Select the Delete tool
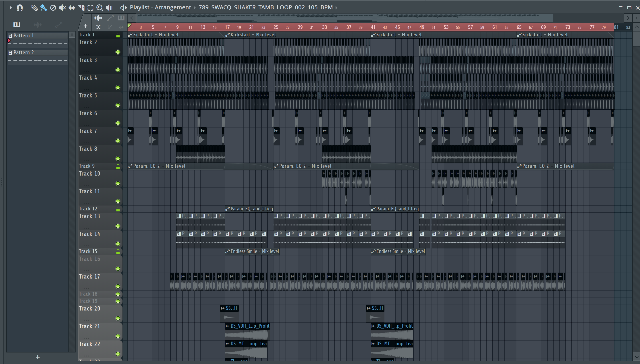This screenshot has height=364, width=640. point(53,8)
